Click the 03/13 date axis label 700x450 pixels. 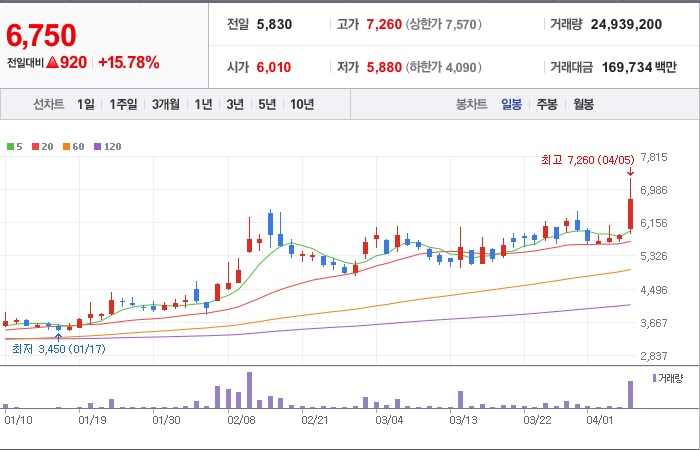463,420
